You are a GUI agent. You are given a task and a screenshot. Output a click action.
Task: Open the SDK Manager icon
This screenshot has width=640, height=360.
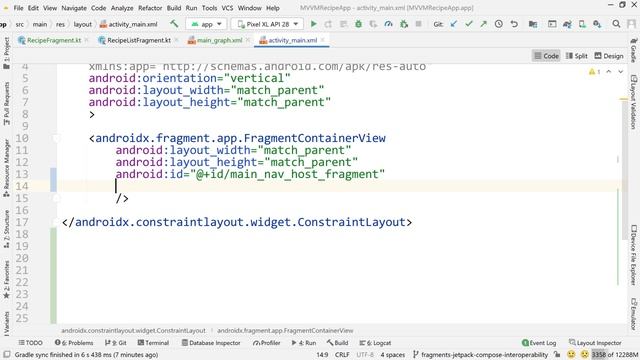pyautogui.click(x=597, y=24)
